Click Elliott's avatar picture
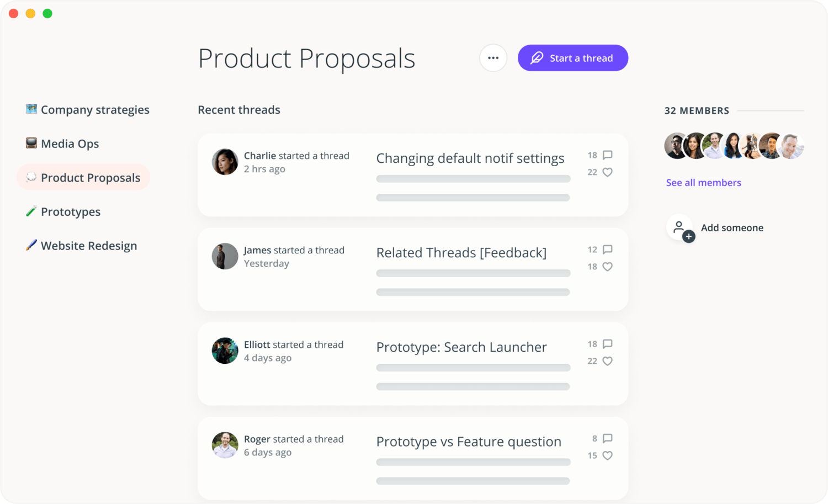This screenshot has height=504, width=828. tap(225, 351)
